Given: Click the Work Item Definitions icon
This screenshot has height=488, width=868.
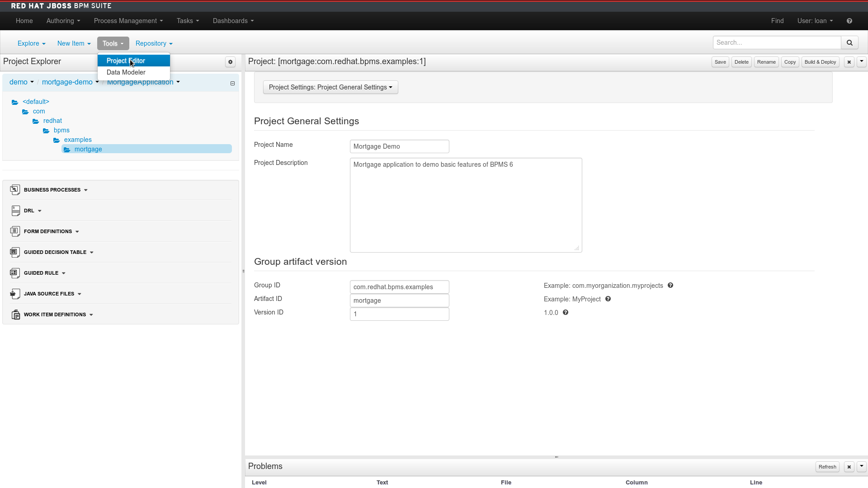Looking at the screenshot, I should tap(15, 314).
